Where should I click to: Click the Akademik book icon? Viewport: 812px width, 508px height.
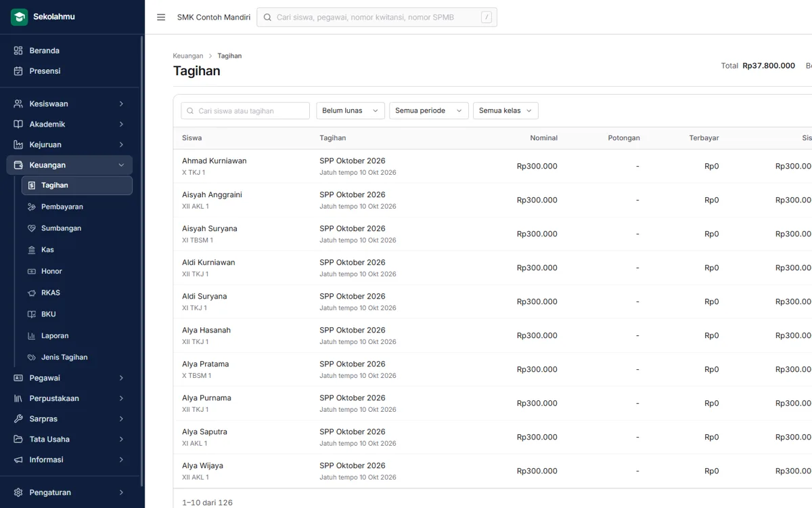[x=18, y=124]
